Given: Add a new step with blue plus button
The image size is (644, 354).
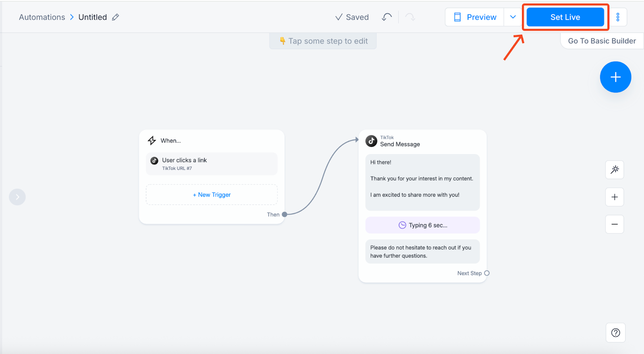Looking at the screenshot, I should point(615,77).
